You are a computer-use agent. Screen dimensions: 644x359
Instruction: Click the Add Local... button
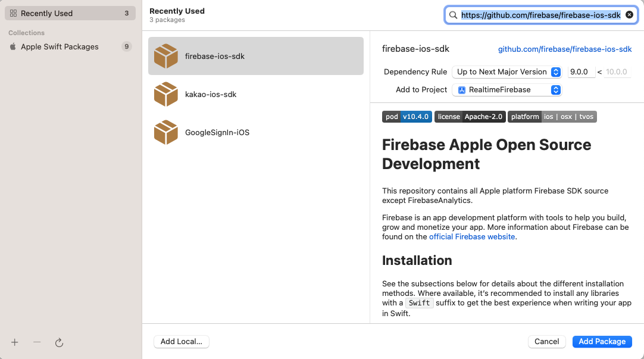(x=181, y=341)
